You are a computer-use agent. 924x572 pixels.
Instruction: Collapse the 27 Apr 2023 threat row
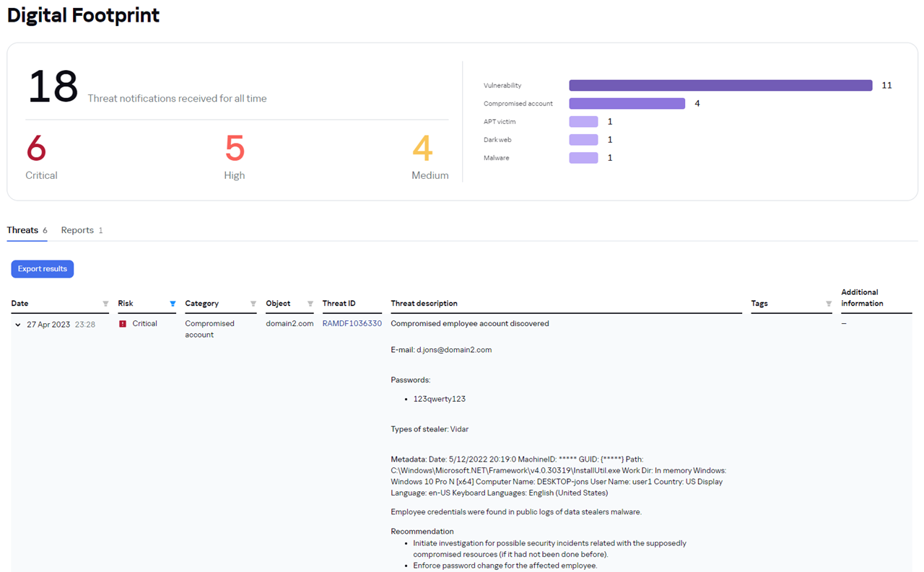coord(18,325)
